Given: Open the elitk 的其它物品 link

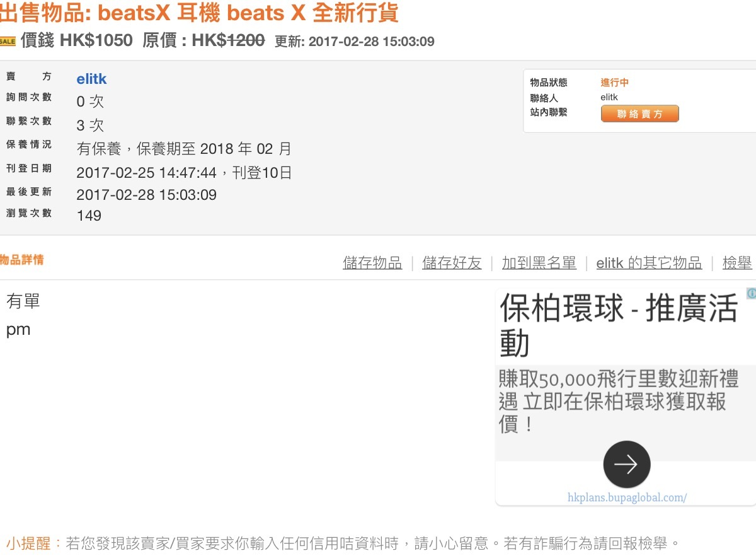Looking at the screenshot, I should [649, 263].
